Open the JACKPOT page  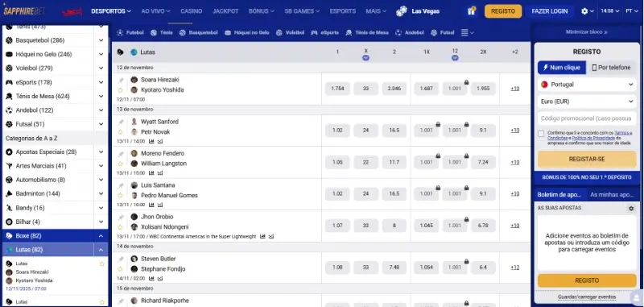(x=225, y=11)
